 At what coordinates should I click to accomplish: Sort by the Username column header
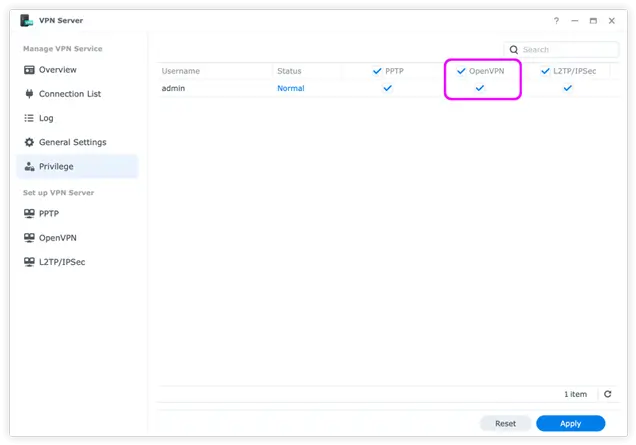click(181, 71)
